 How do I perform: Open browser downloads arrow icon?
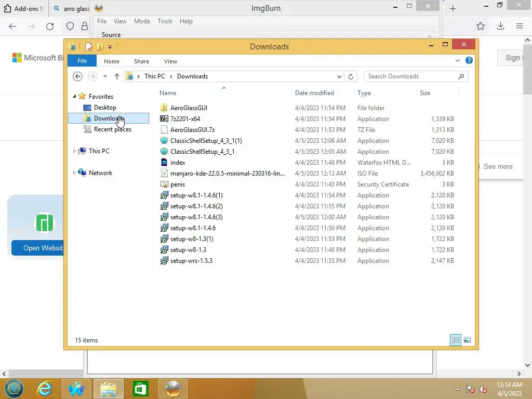pyautogui.click(x=500, y=26)
